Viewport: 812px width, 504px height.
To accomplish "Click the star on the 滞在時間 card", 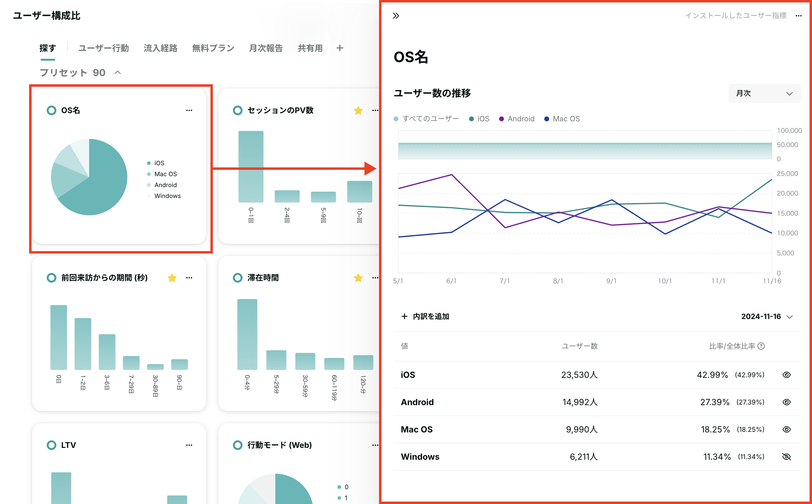I will [x=358, y=278].
